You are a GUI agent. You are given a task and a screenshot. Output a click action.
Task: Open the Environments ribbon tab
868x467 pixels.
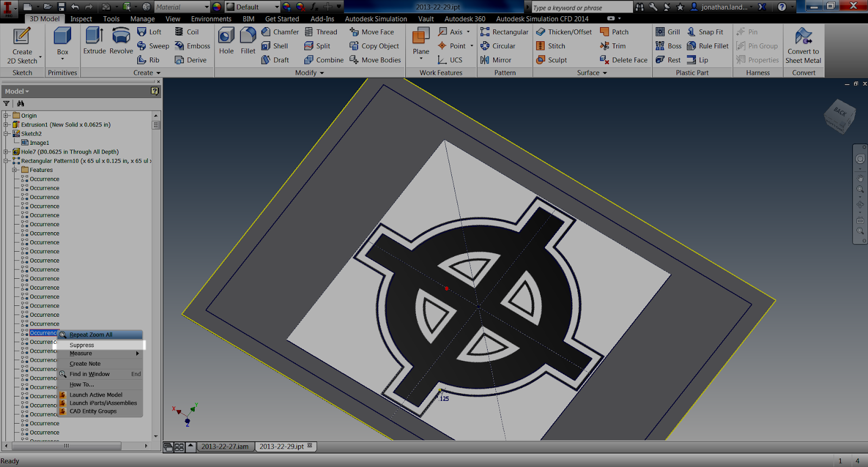point(211,19)
